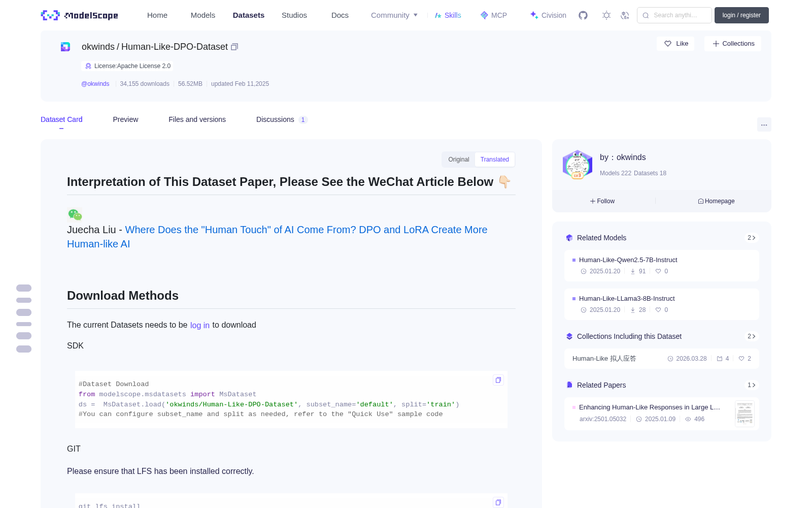Viewport: 812px width, 508px height.
Task: Click the okwinds author avatar
Action: tap(578, 165)
